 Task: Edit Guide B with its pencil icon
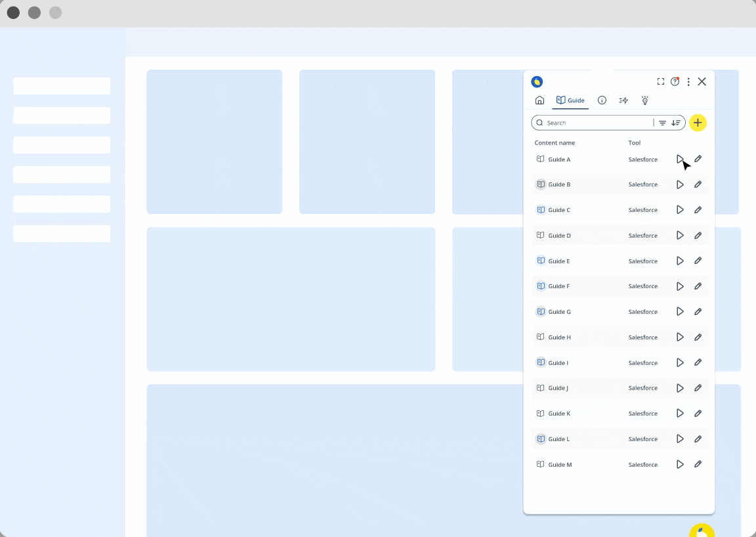698,184
